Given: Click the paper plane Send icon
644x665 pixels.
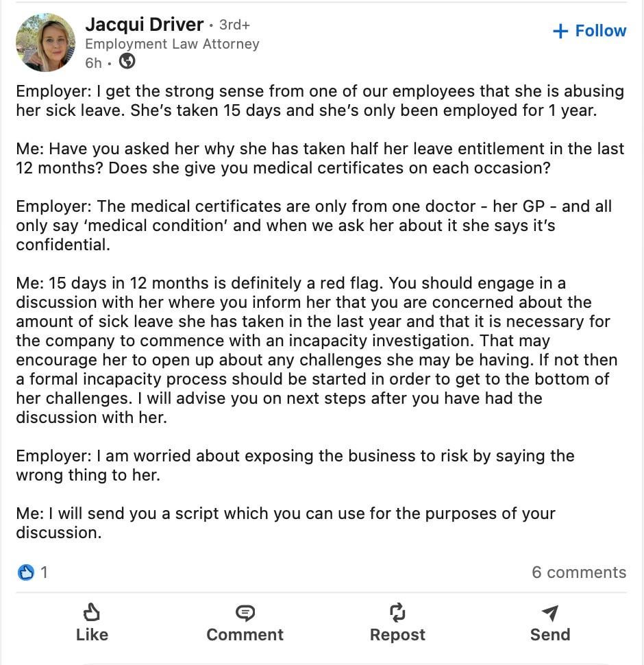Looking at the screenshot, I should [549, 612].
